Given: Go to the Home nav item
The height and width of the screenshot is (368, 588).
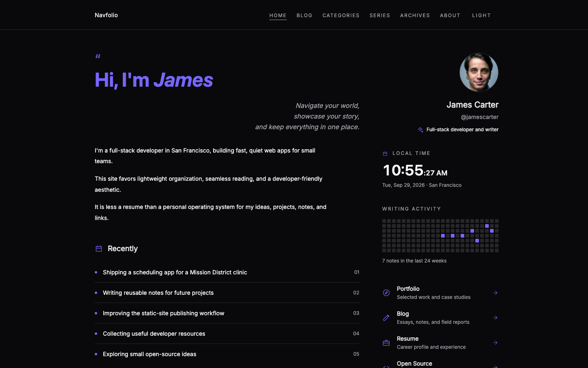Looking at the screenshot, I should click(x=278, y=16).
